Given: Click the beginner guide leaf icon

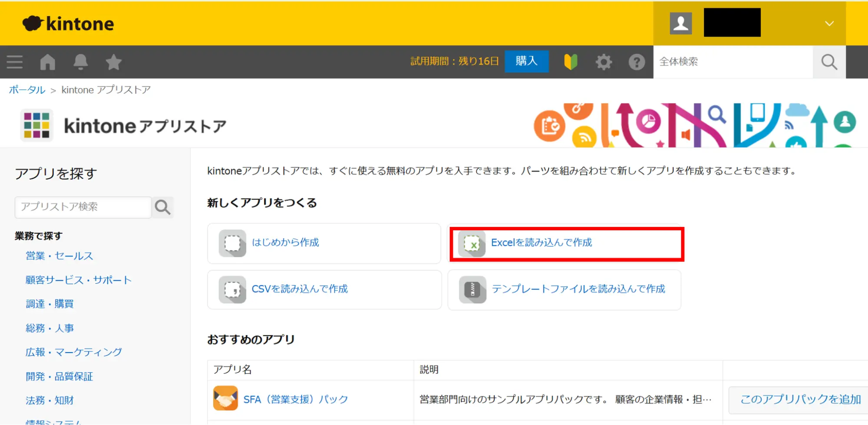Looking at the screenshot, I should point(571,62).
